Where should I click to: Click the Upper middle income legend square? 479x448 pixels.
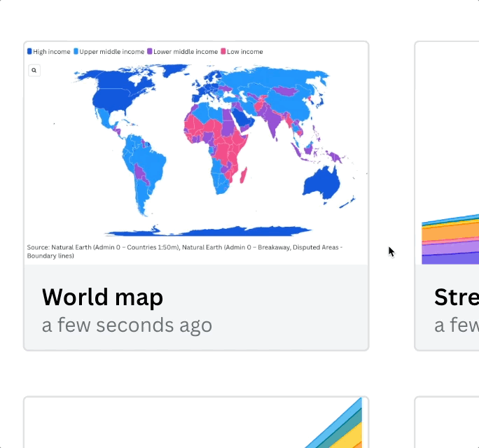[x=76, y=52]
